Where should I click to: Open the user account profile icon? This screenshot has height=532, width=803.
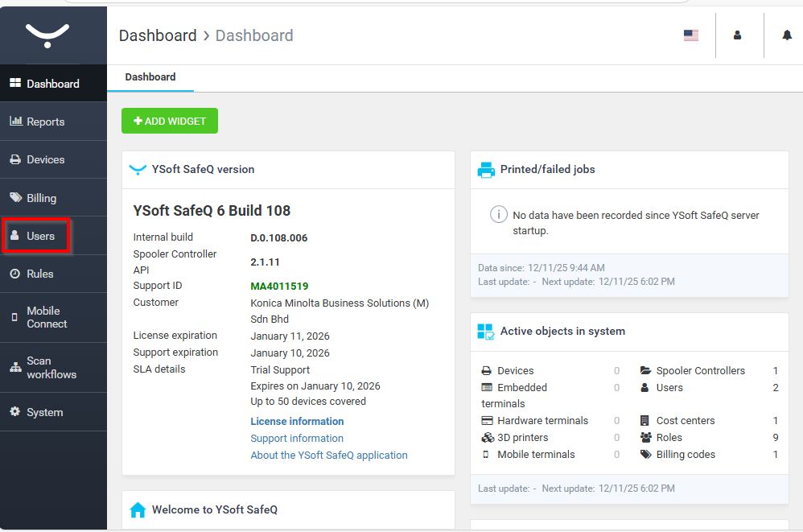[x=737, y=35]
